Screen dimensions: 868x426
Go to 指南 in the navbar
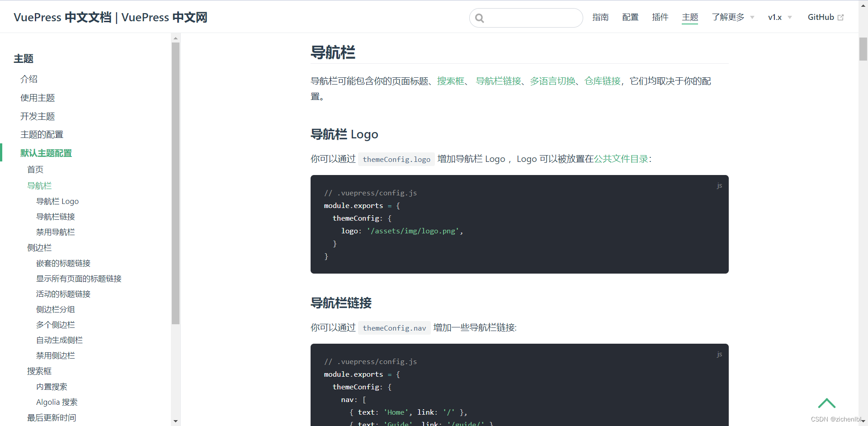coord(600,17)
